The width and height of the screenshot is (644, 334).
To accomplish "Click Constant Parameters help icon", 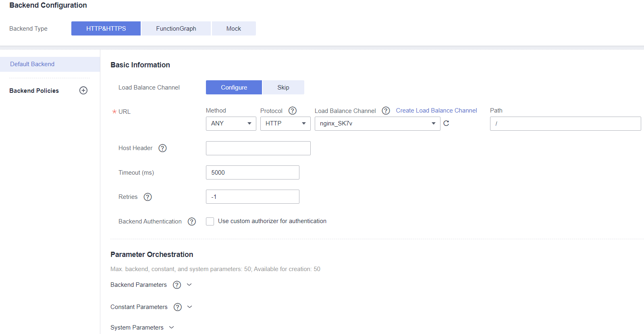I will tap(178, 307).
